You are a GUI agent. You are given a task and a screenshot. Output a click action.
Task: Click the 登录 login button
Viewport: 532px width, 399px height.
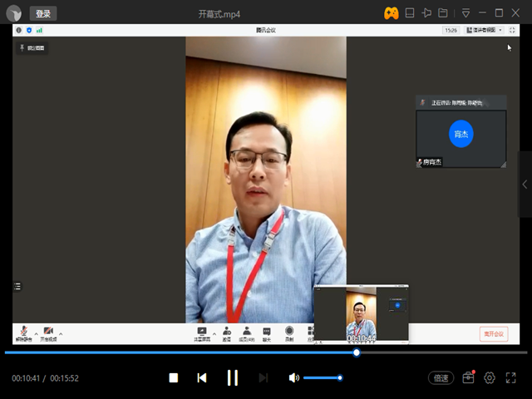(x=43, y=13)
